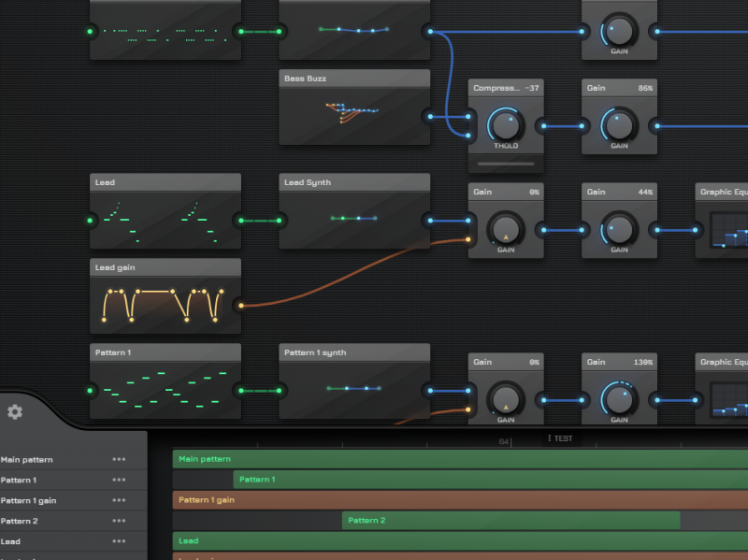
Task: Click the Lead node input port
Action: pos(90,221)
